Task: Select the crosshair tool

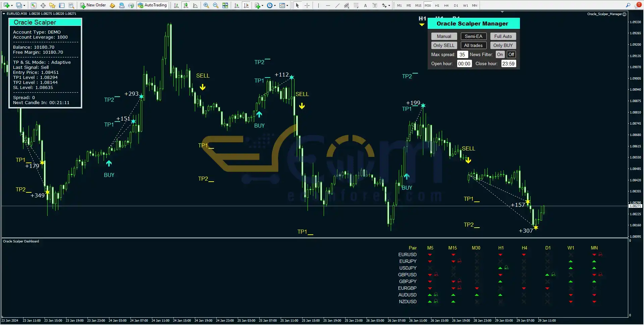Action: pyautogui.click(x=307, y=5)
